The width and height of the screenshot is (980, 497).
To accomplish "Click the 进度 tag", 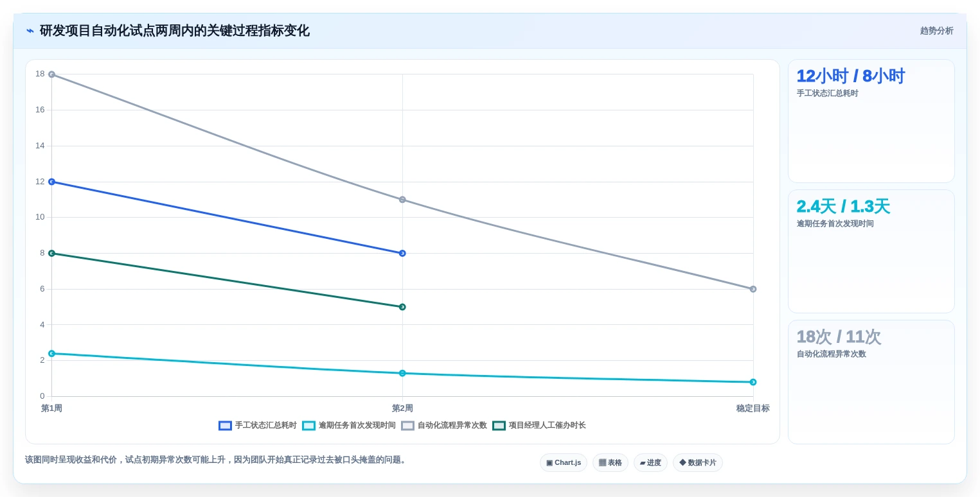I will point(650,462).
